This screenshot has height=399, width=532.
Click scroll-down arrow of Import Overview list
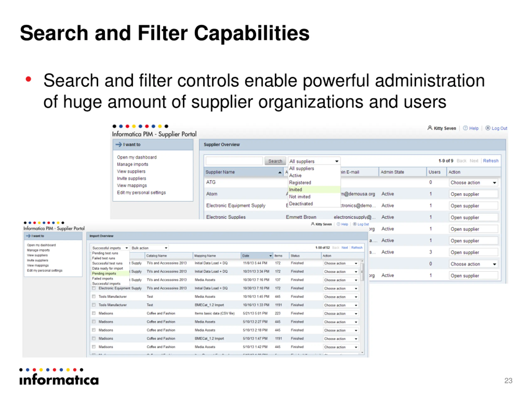362,353
